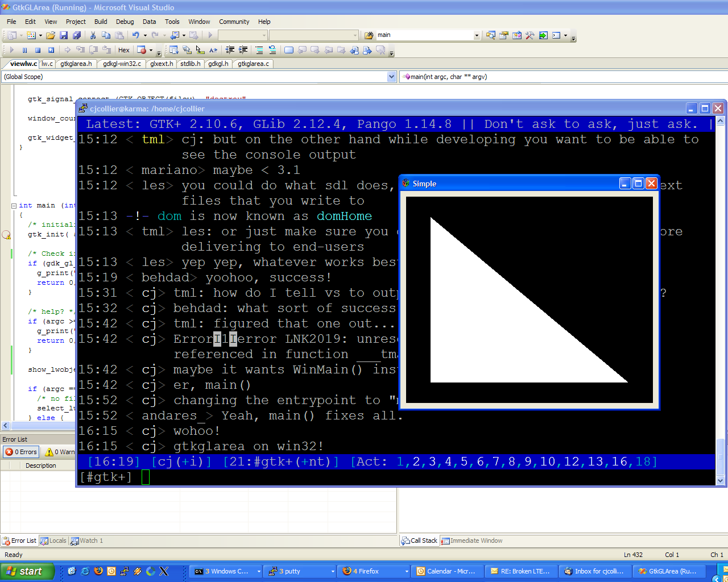The image size is (728, 582).
Task: Click the PuTTY terminal vertical scrollbar
Action: click(x=720, y=284)
